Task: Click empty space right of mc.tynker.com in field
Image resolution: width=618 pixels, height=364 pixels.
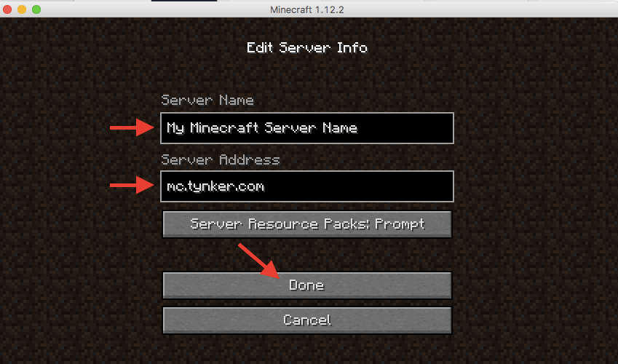Action: click(x=359, y=186)
